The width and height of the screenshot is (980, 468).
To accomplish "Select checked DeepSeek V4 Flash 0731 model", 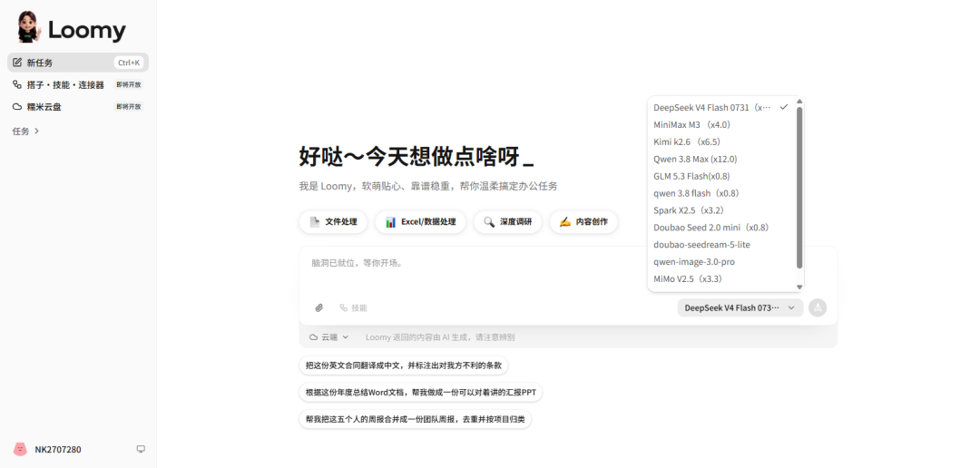I will point(722,107).
